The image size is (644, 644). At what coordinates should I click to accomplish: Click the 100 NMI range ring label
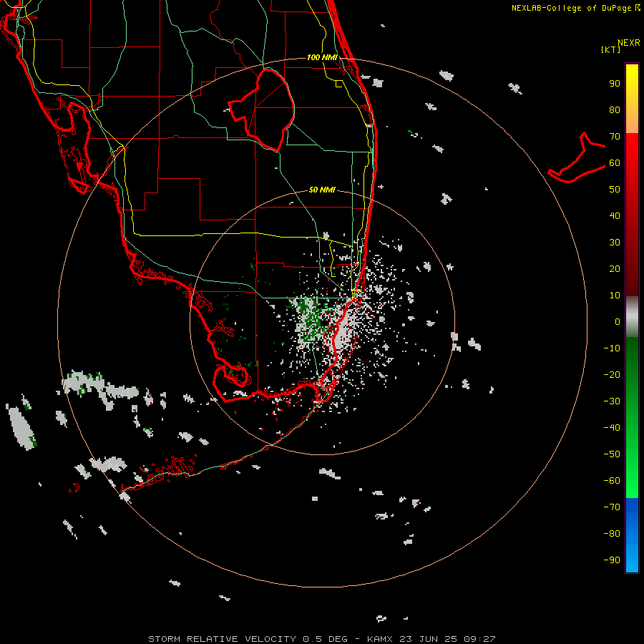point(322,57)
